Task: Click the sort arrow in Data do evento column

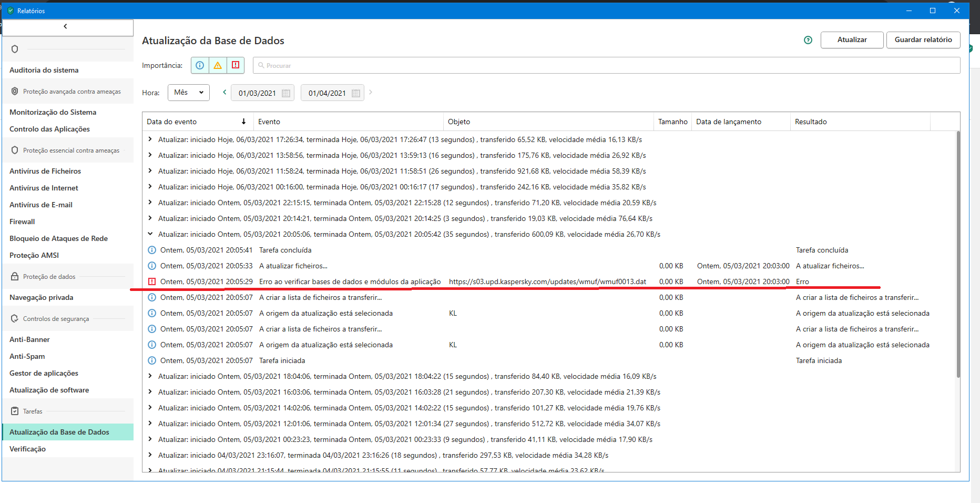Action: (x=243, y=122)
